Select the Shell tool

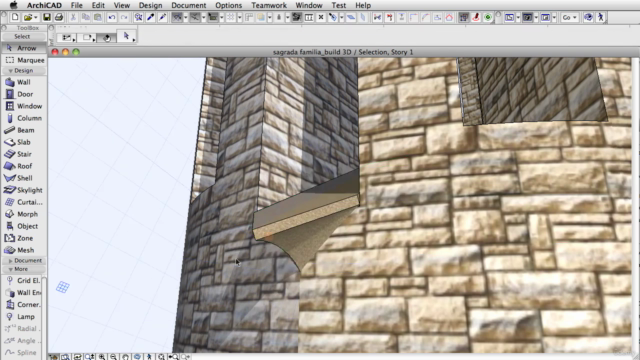[23, 178]
